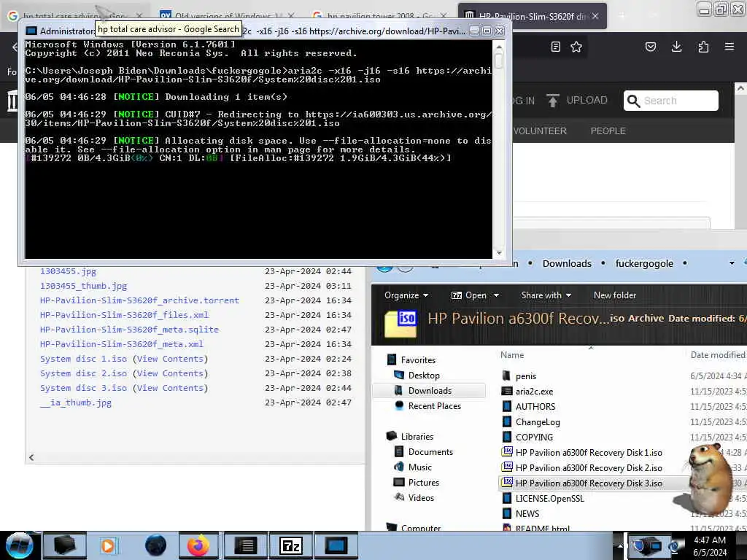
Task: Click the System disc 2.iso link
Action: [83, 373]
